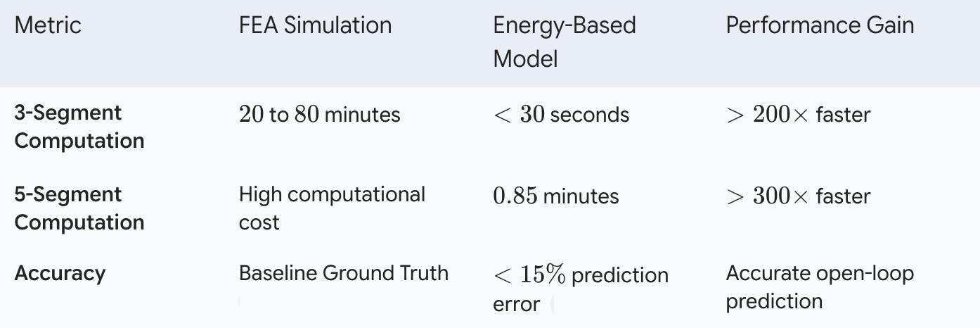Select the 20 to 80 minutes cell

point(319,114)
